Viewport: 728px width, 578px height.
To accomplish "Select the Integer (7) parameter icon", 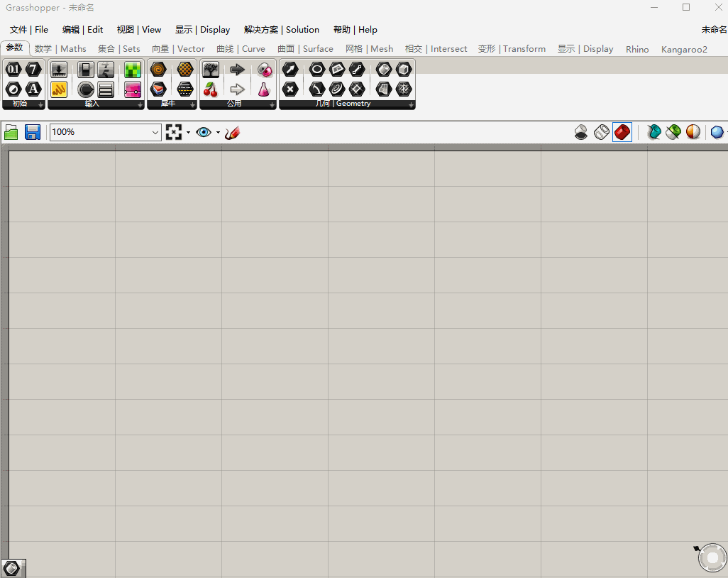I will tap(33, 70).
